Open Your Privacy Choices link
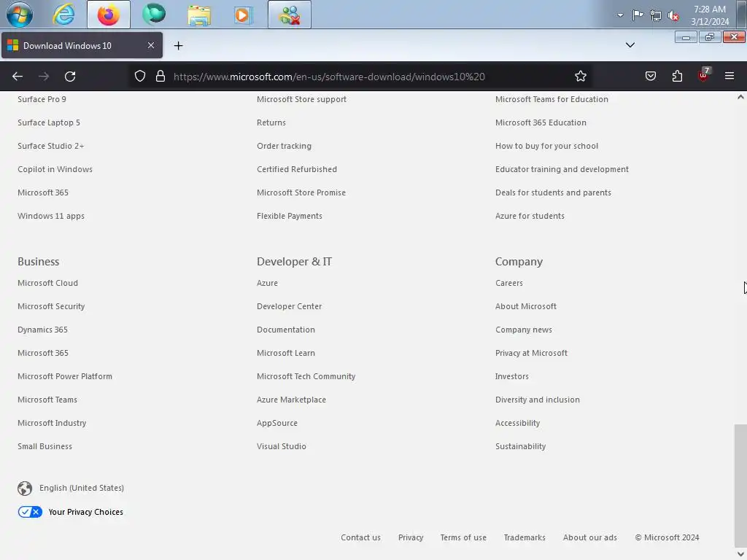 86,512
